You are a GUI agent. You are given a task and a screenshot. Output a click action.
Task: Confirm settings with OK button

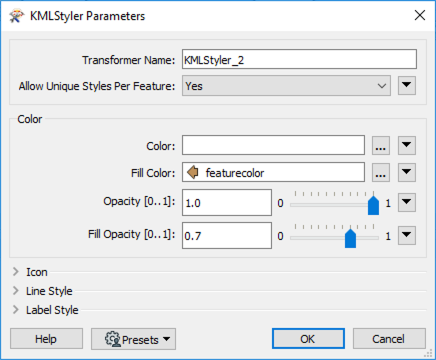[308, 339]
